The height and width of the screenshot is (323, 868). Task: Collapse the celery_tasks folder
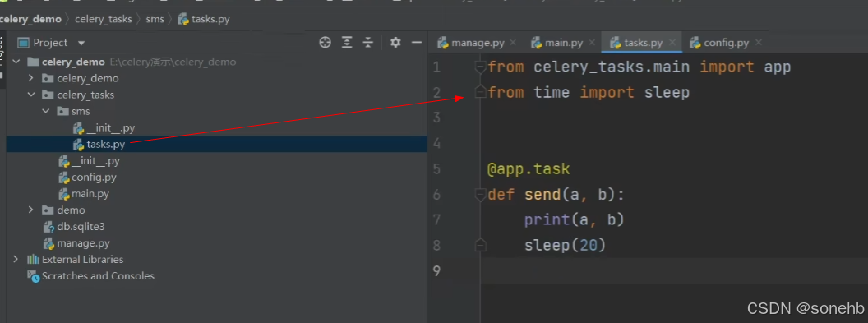[31, 95]
